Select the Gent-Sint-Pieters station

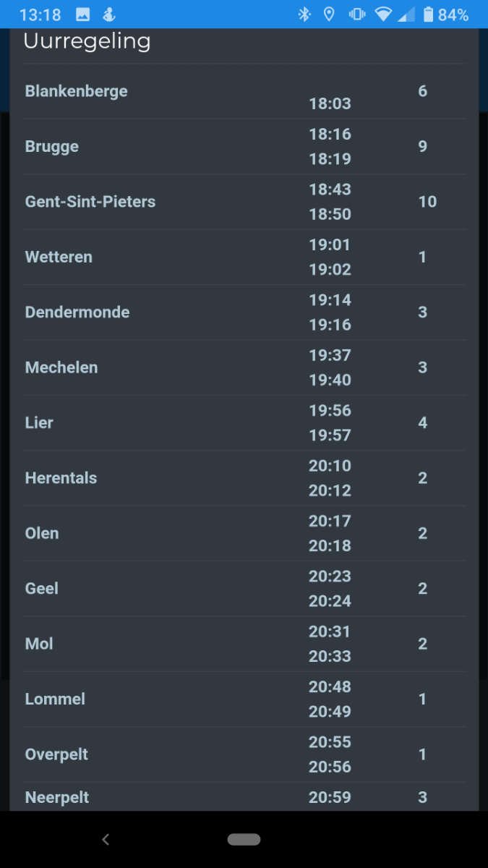90,202
